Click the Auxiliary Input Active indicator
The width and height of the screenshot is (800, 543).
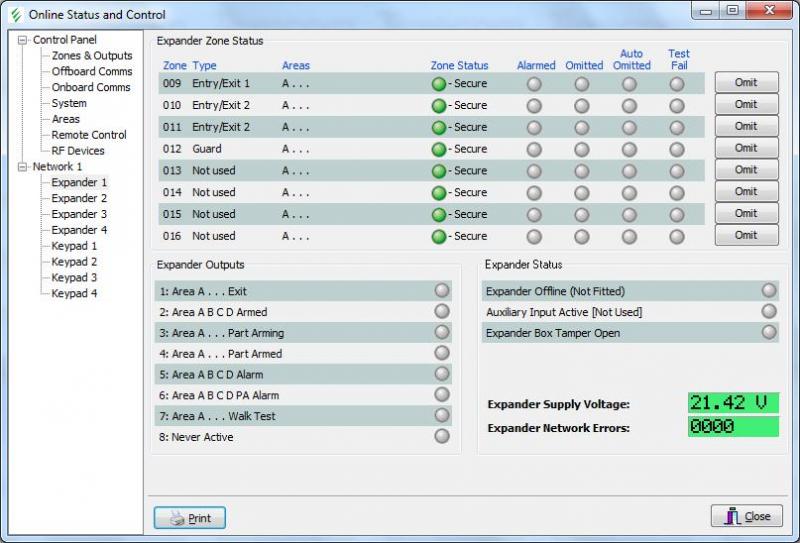[768, 312]
